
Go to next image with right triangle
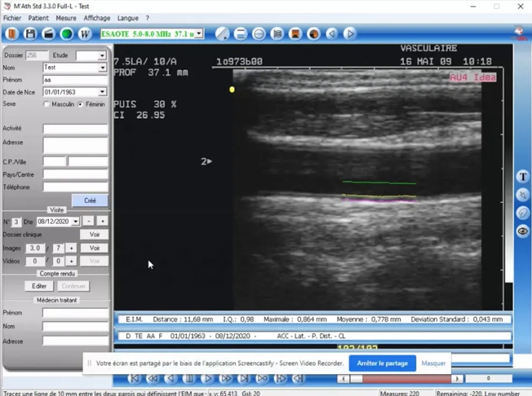[x=350, y=34]
